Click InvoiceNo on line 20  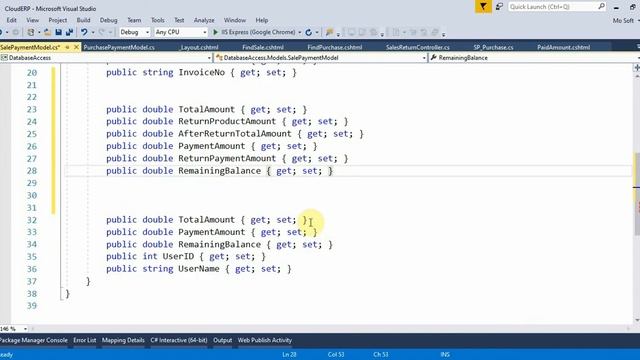pyautogui.click(x=202, y=73)
